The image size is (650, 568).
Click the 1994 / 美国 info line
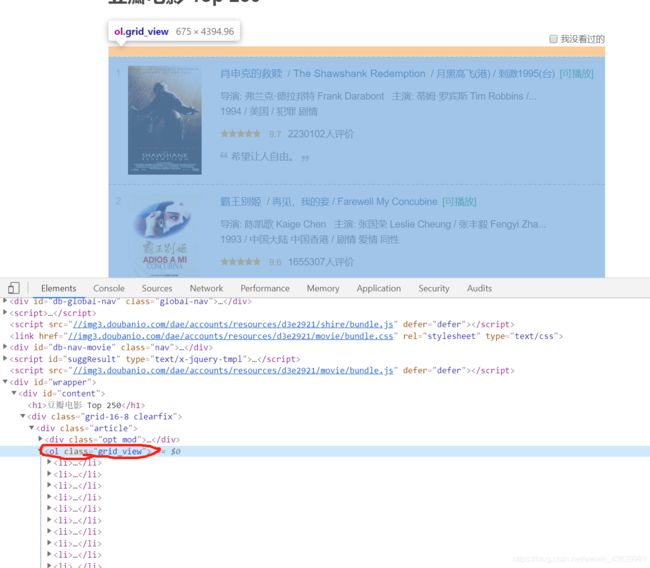pyautogui.click(x=269, y=112)
